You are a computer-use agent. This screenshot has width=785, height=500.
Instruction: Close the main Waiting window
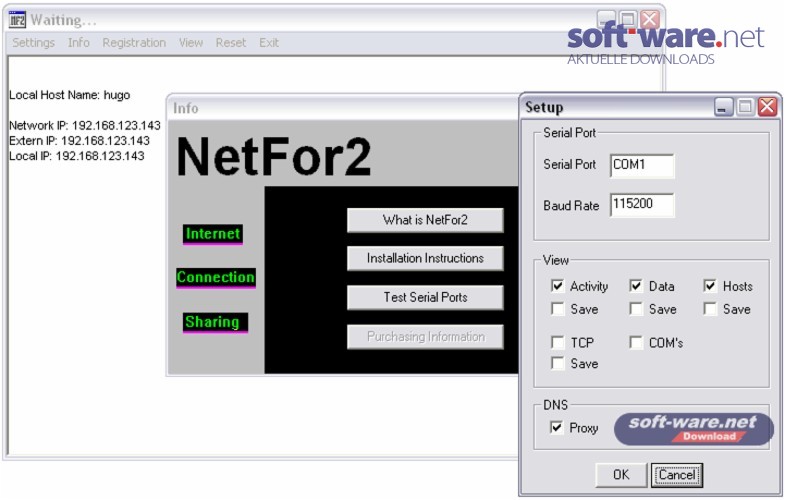[x=650, y=20]
